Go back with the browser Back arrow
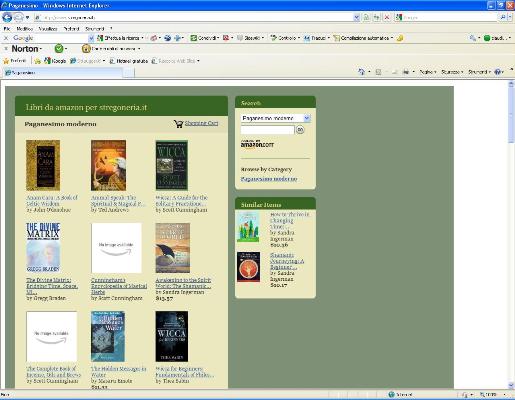This screenshot has height=400, width=515. (7, 17)
